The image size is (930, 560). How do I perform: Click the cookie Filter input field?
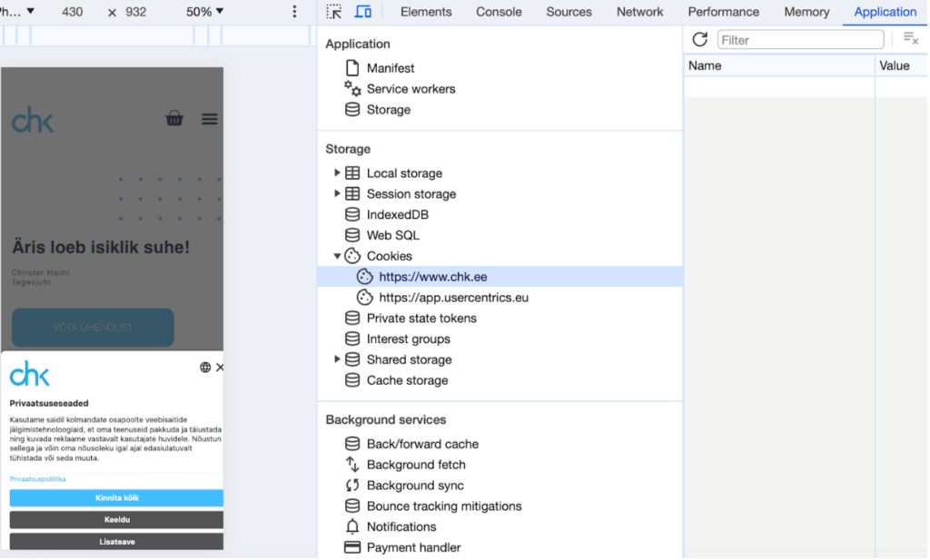(801, 40)
